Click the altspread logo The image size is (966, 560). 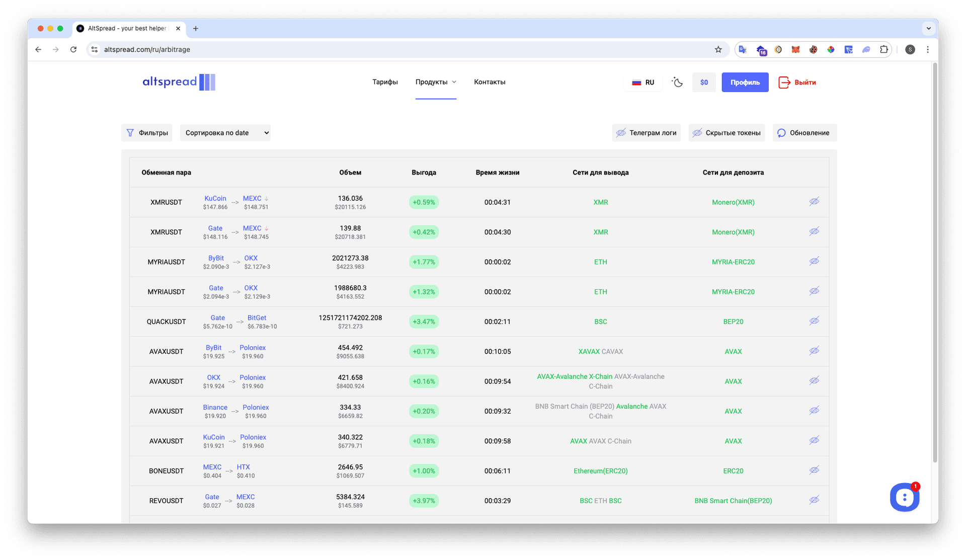point(179,82)
